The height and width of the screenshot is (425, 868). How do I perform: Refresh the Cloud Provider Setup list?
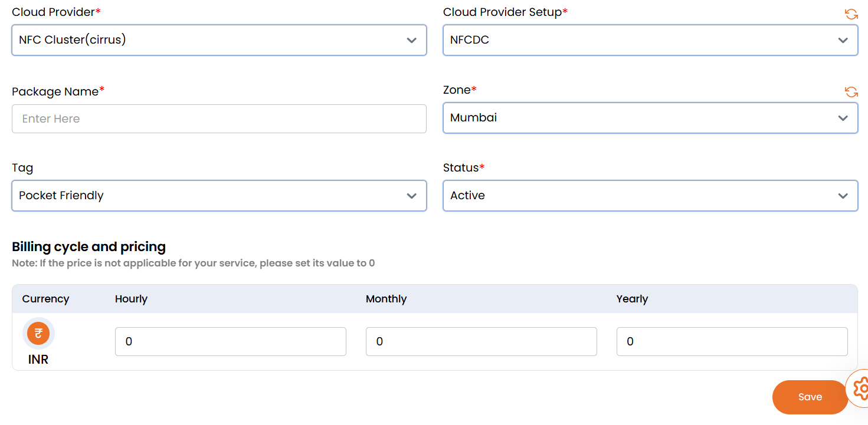click(851, 14)
